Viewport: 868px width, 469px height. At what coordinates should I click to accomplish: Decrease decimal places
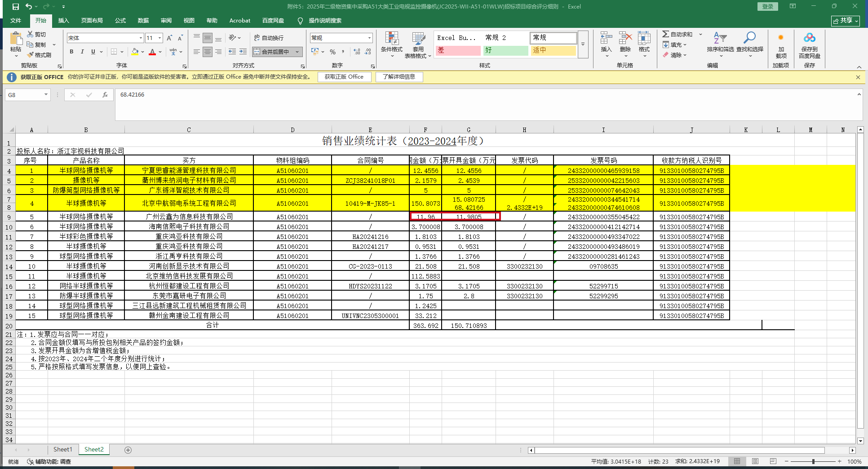pyautogui.click(x=368, y=52)
